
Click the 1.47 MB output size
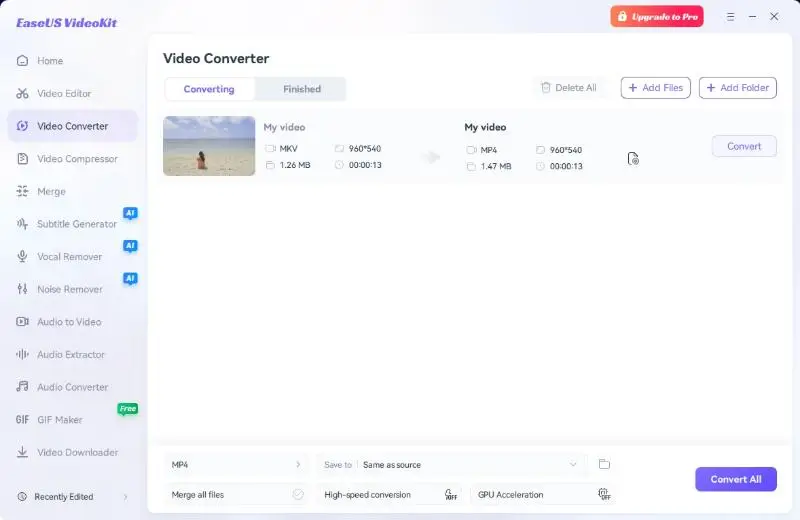pos(496,166)
